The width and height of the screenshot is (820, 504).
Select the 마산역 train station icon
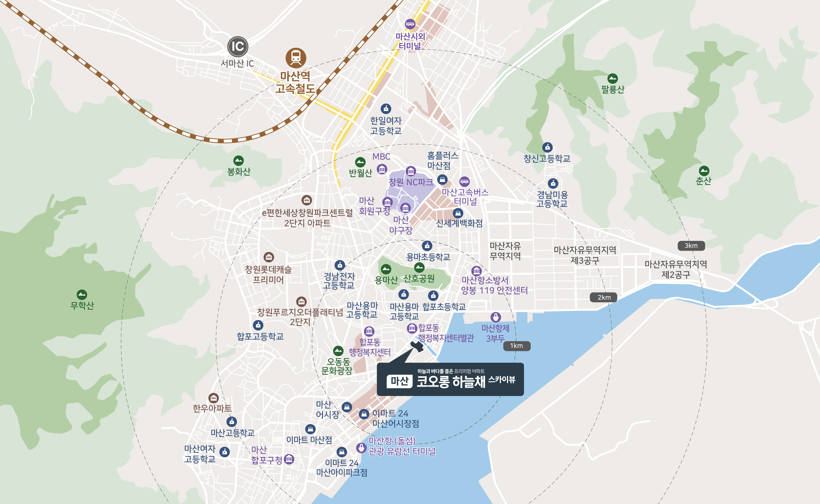[296, 58]
